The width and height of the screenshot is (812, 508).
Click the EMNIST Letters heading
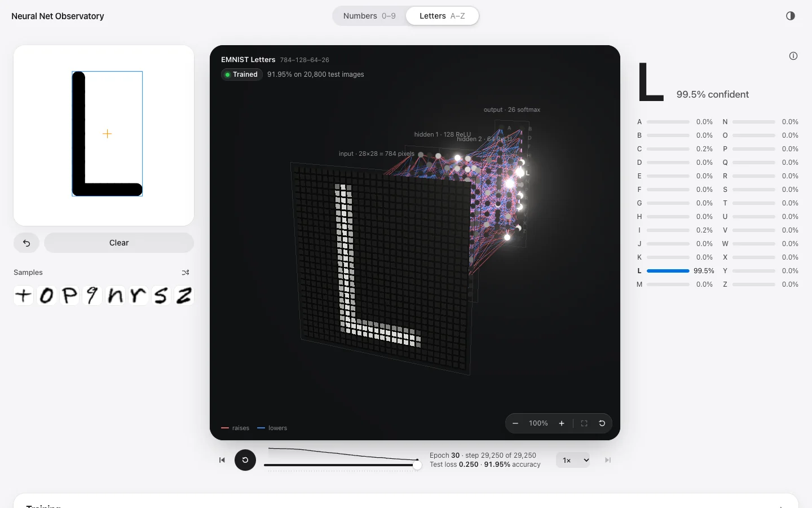tap(248, 59)
